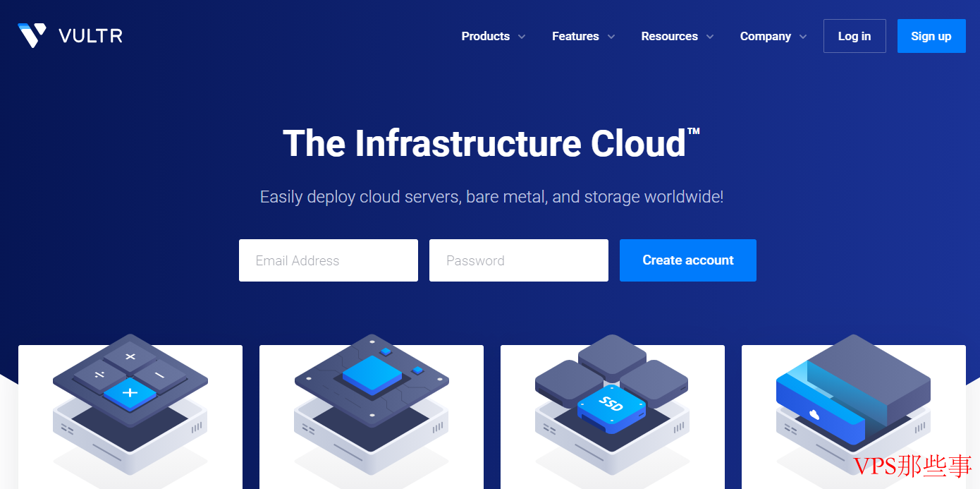
Task: Expand the chevron next to Products
Action: tap(522, 37)
